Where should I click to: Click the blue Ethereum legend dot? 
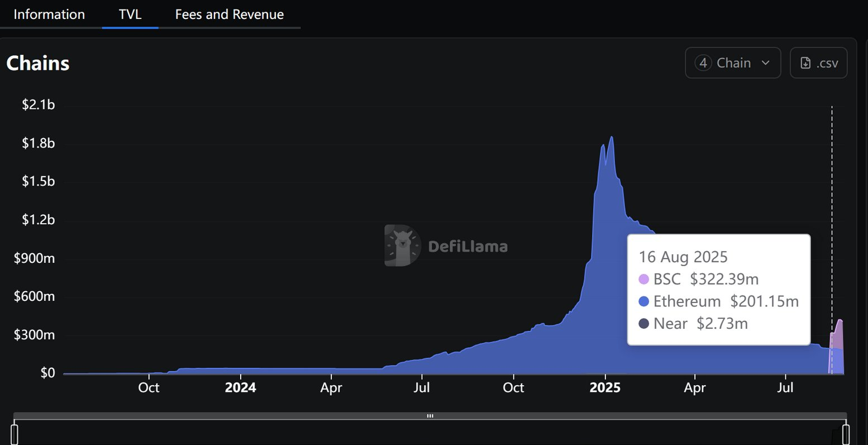643,301
